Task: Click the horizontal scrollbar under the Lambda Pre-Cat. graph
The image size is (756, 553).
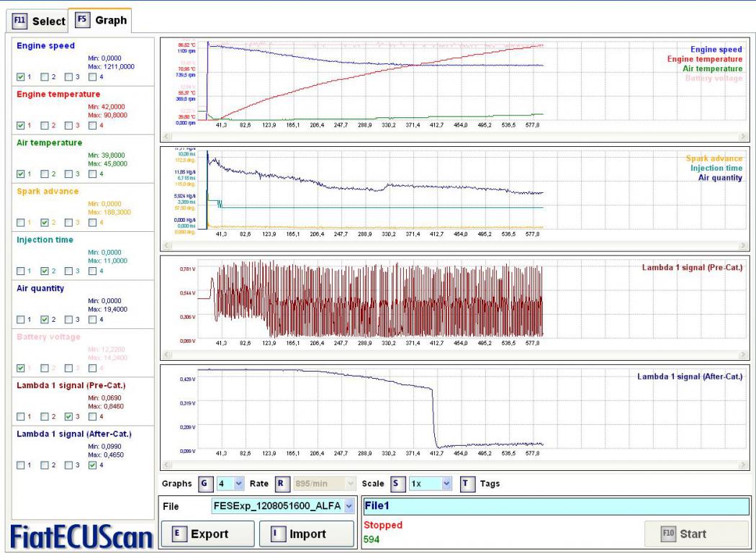Action: pos(454,354)
